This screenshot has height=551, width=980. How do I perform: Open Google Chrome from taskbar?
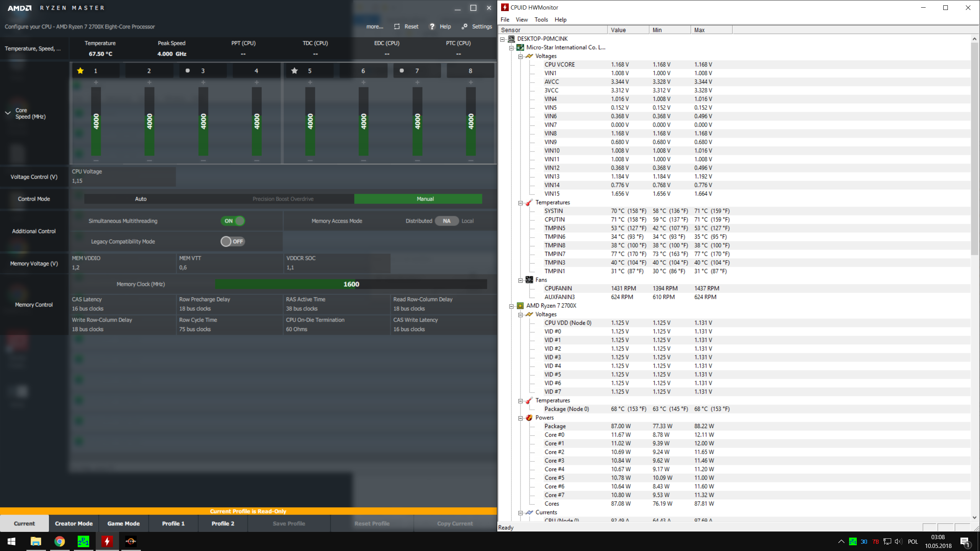(60, 541)
